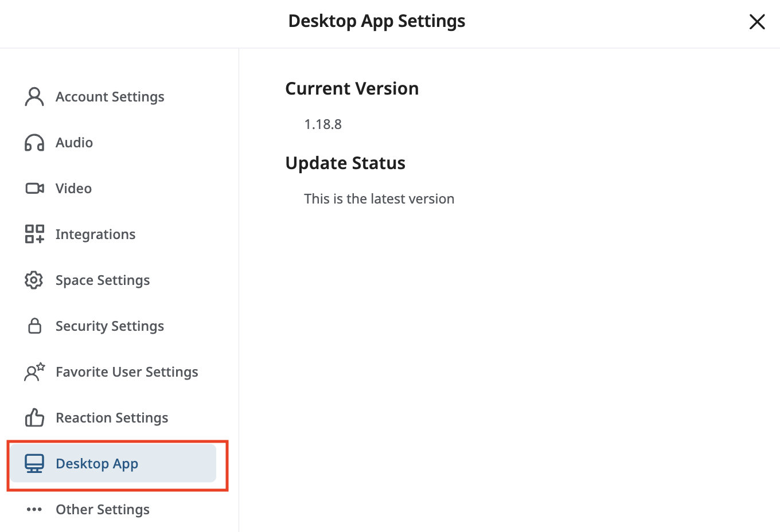Select the Desktop App monitor icon

35,463
